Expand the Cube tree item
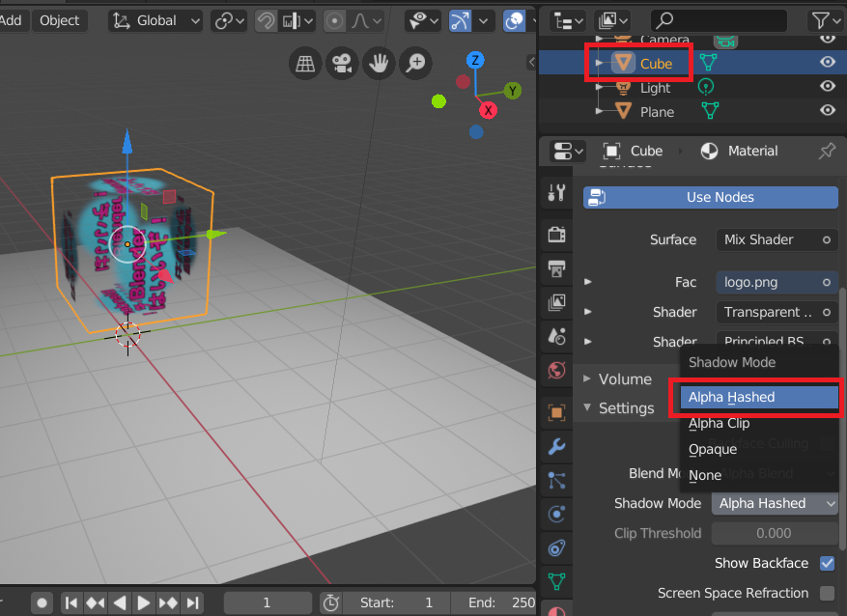The height and width of the screenshot is (616, 847). point(599,63)
